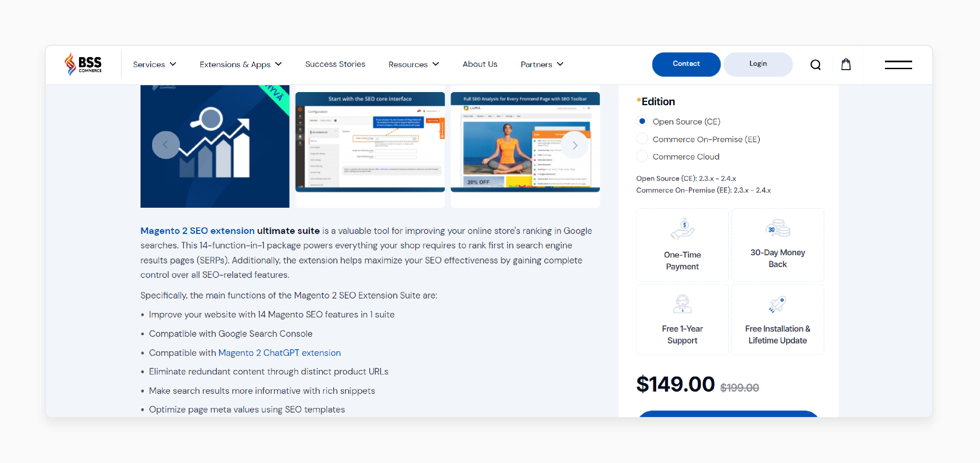Click the Free Installation & Lifetime Update label
The width and height of the screenshot is (980, 463).
[x=777, y=335]
